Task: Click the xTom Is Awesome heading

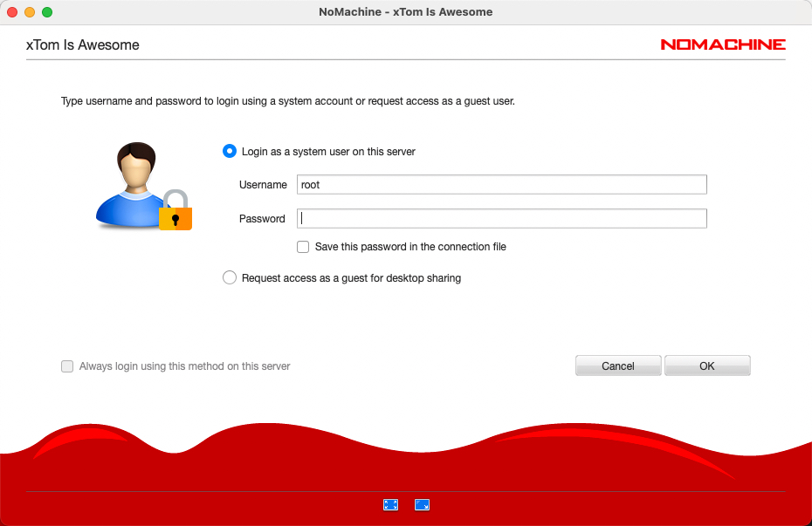Action: 83,45
